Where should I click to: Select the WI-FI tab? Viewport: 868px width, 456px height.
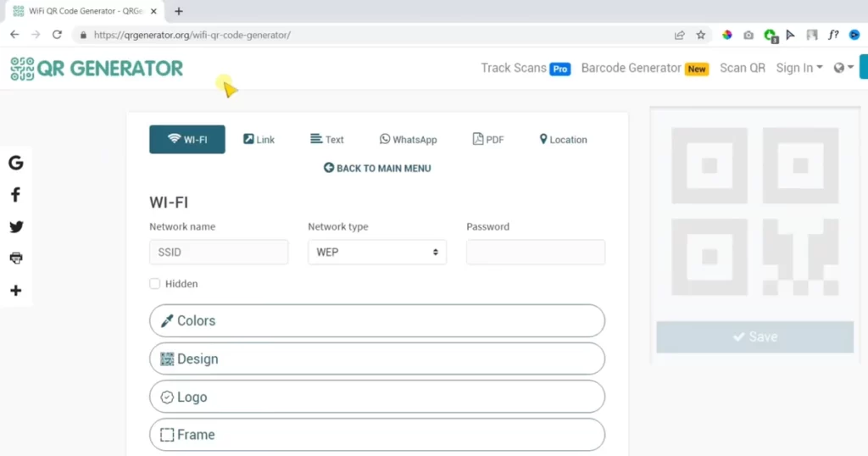187,140
